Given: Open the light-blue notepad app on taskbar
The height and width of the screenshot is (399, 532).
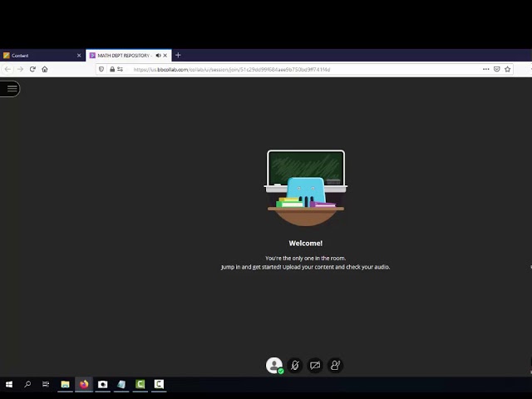Looking at the screenshot, I should click(x=121, y=384).
